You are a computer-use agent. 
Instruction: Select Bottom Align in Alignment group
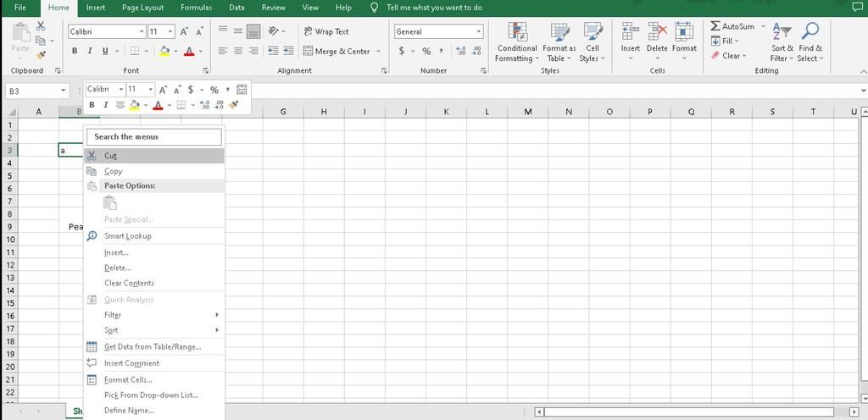[x=253, y=31]
